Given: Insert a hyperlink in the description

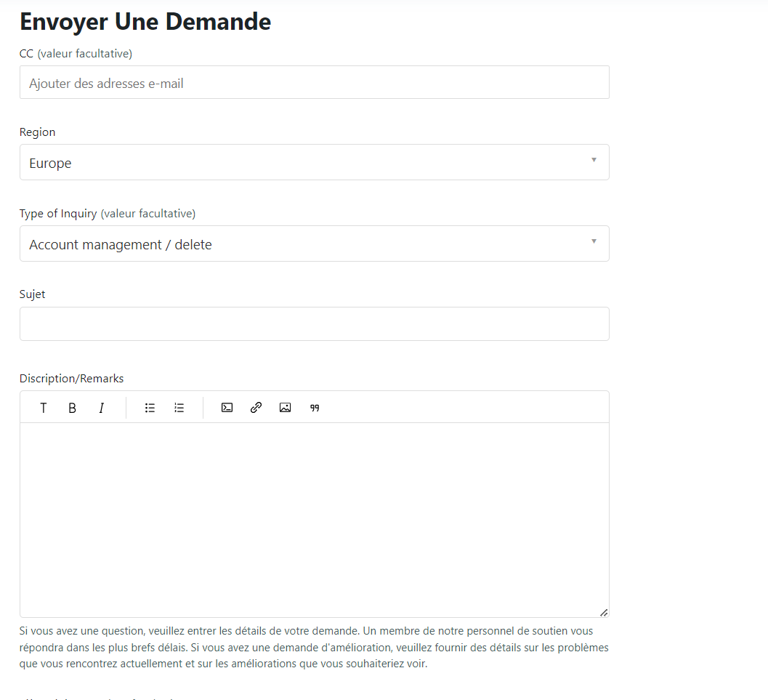Looking at the screenshot, I should click(256, 408).
